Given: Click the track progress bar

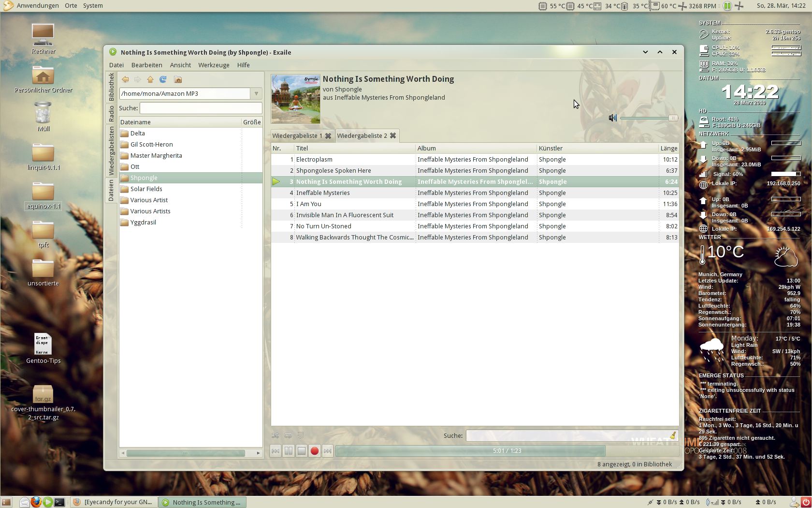Looking at the screenshot, I should coord(507,451).
